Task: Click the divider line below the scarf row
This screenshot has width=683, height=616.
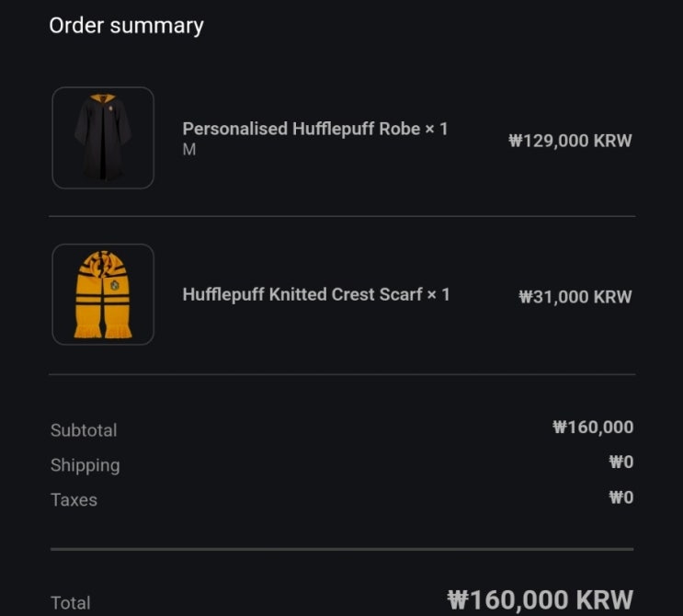Action: click(x=341, y=374)
